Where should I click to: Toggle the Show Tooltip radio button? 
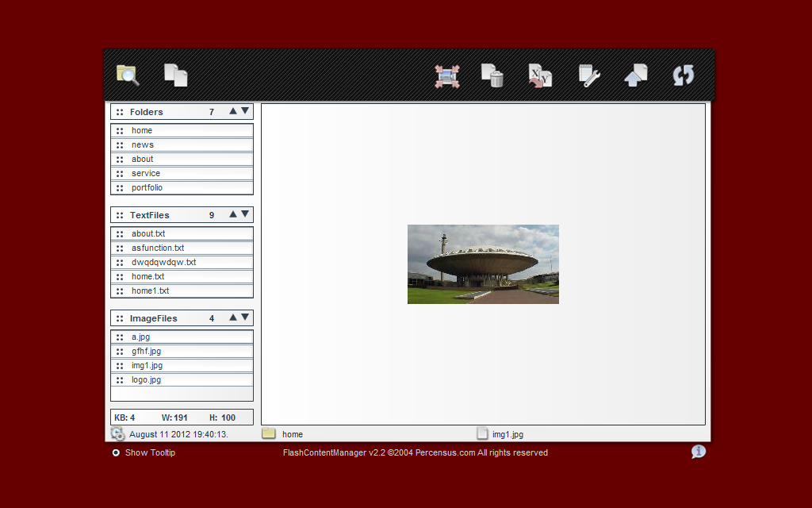coord(116,452)
